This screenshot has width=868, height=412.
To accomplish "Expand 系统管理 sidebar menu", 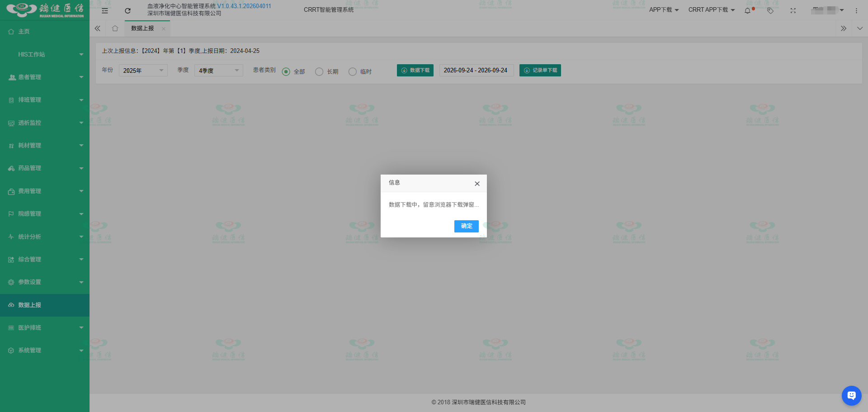I will pyautogui.click(x=45, y=350).
